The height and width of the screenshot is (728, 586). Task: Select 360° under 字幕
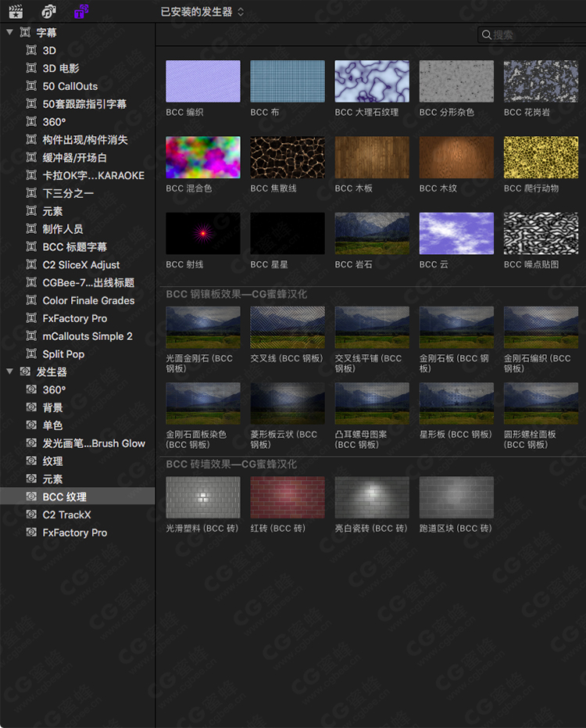(77, 122)
